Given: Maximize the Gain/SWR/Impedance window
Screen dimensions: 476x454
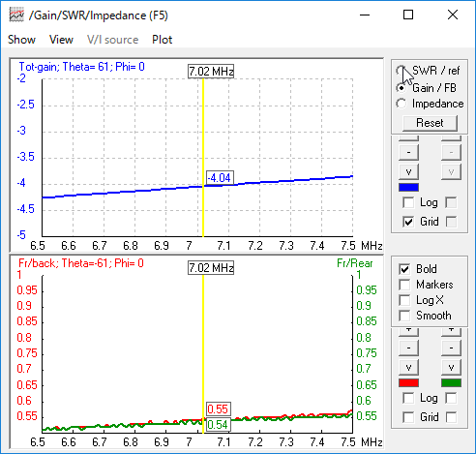Looking at the screenshot, I should (x=408, y=15).
